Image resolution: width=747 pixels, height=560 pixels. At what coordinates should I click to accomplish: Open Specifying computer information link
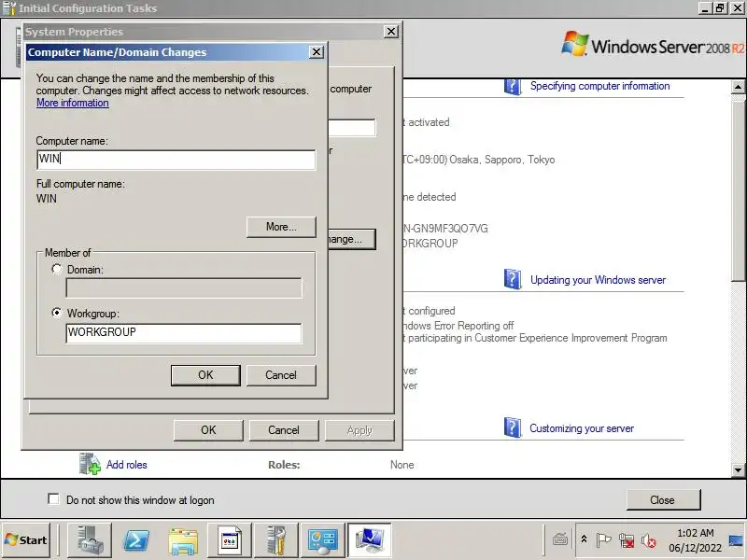coord(599,86)
